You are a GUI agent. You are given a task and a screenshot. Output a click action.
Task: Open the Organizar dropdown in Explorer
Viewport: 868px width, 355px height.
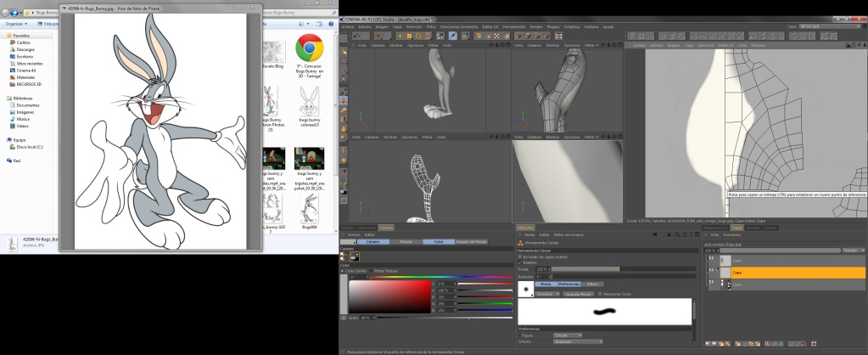point(17,25)
